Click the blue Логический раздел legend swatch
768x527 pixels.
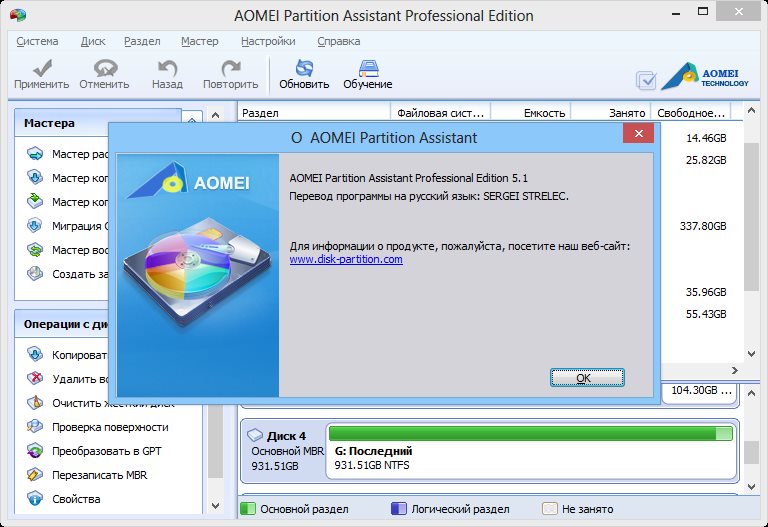coord(399,509)
